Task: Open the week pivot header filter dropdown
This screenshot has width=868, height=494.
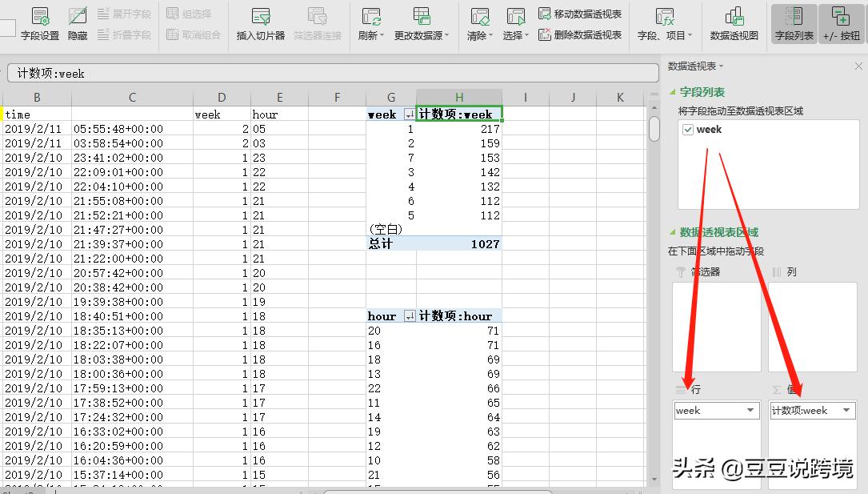Action: click(409, 115)
